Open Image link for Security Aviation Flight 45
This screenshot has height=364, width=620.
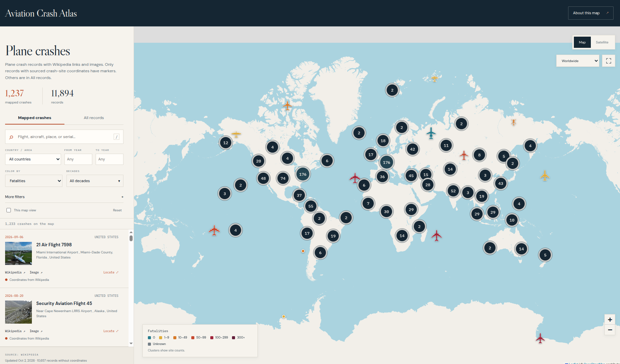(x=36, y=331)
